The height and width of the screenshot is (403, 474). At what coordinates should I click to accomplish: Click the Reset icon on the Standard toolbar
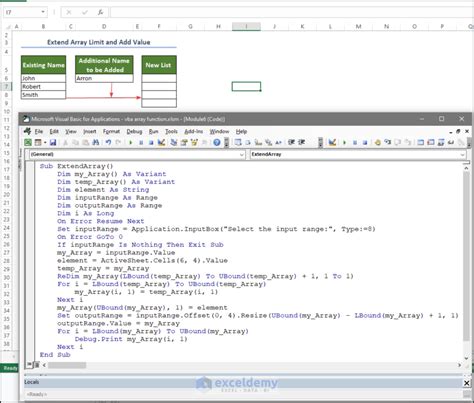click(151, 143)
